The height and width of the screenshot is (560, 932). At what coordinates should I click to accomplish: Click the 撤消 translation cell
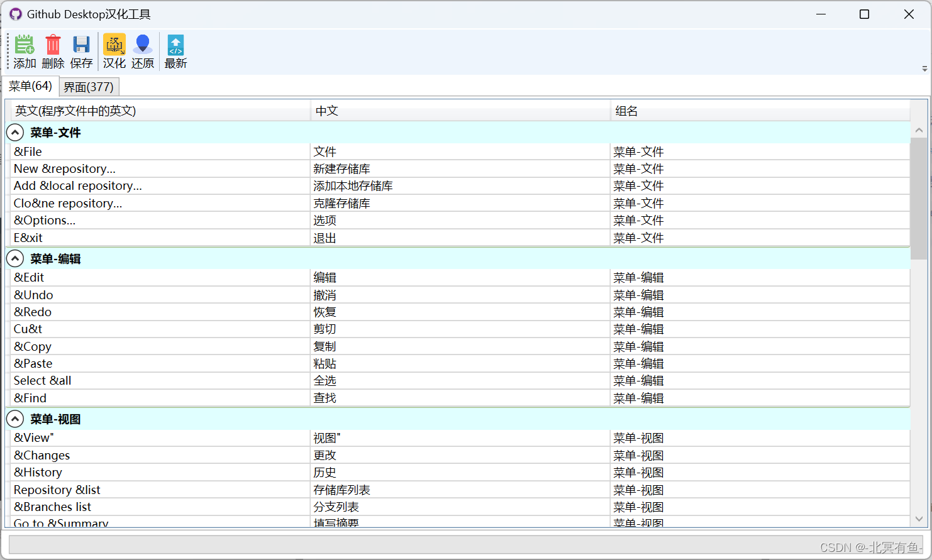461,295
